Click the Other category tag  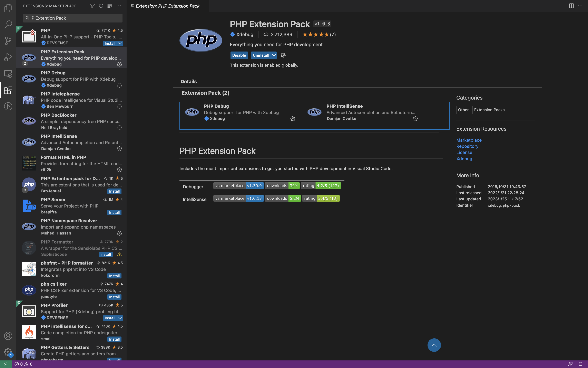click(x=463, y=110)
